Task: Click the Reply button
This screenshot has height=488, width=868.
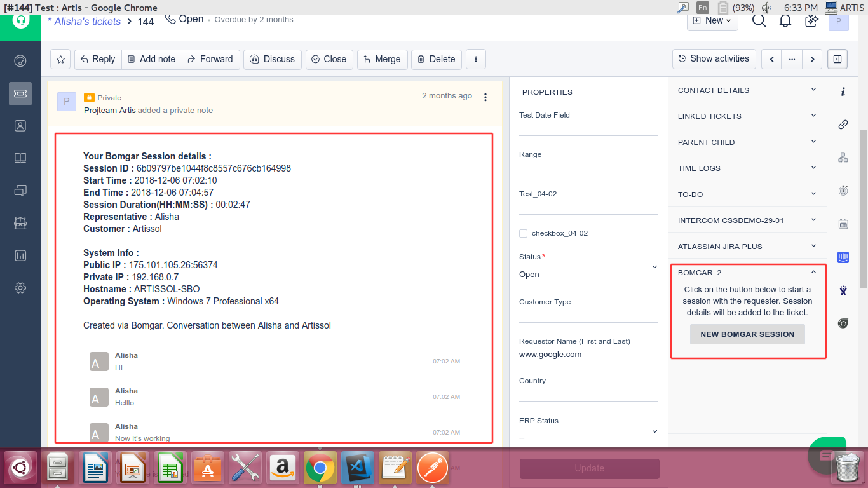Action: [98, 59]
